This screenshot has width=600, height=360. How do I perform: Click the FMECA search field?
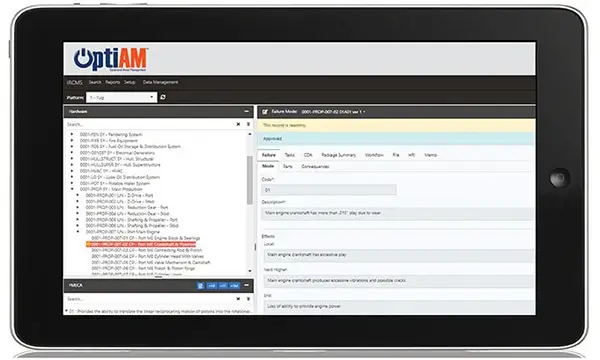tap(149, 299)
